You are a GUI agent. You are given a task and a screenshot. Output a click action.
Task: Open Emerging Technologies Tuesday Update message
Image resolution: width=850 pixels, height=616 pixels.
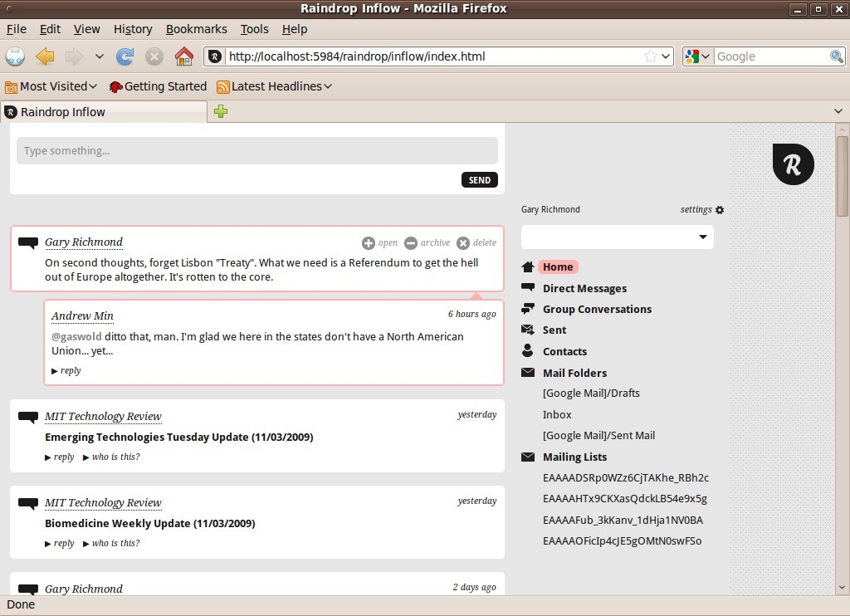[x=179, y=437]
